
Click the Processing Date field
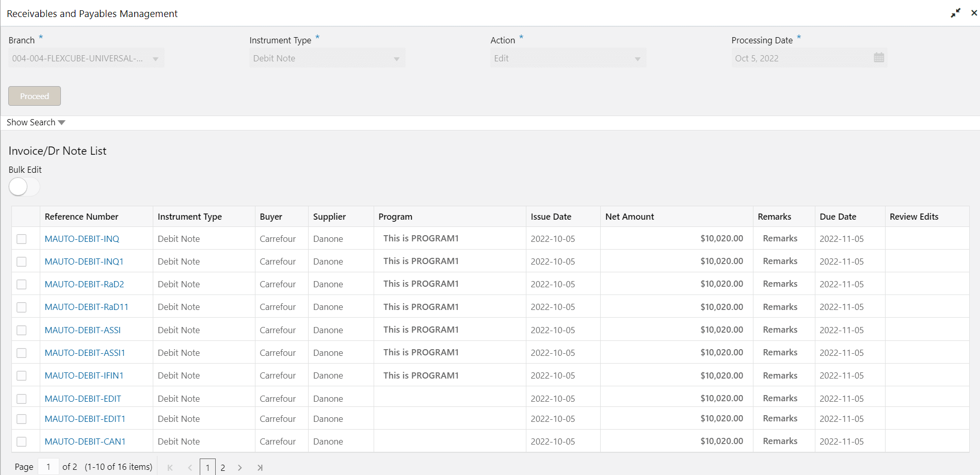(x=809, y=58)
